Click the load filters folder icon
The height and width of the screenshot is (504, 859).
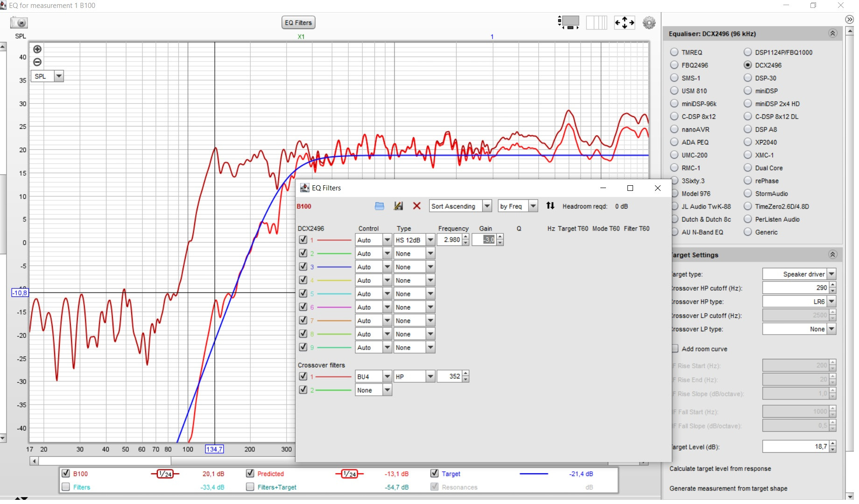(x=380, y=206)
